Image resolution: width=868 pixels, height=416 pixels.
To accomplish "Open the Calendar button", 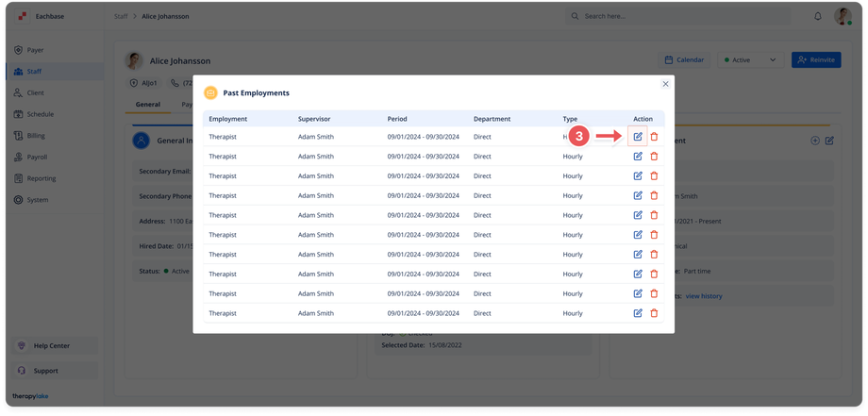I will [684, 59].
